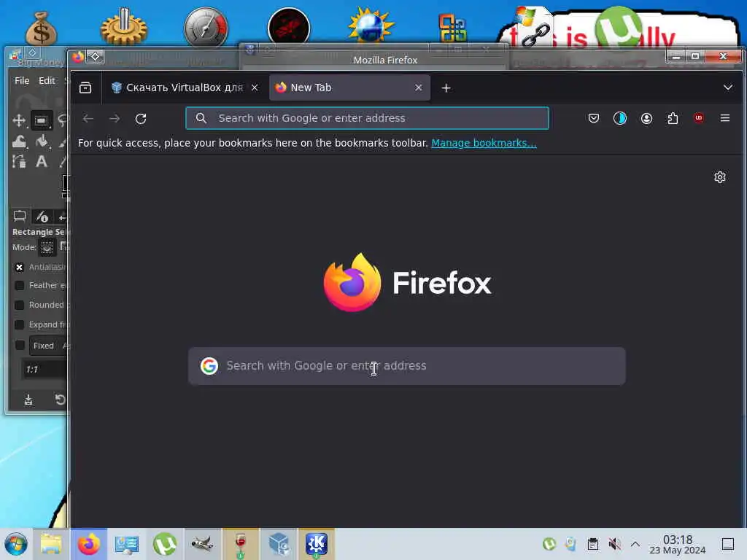Select the Bucket Fill tool in GIMP
The width and height of the screenshot is (747, 560).
pyautogui.click(x=42, y=141)
